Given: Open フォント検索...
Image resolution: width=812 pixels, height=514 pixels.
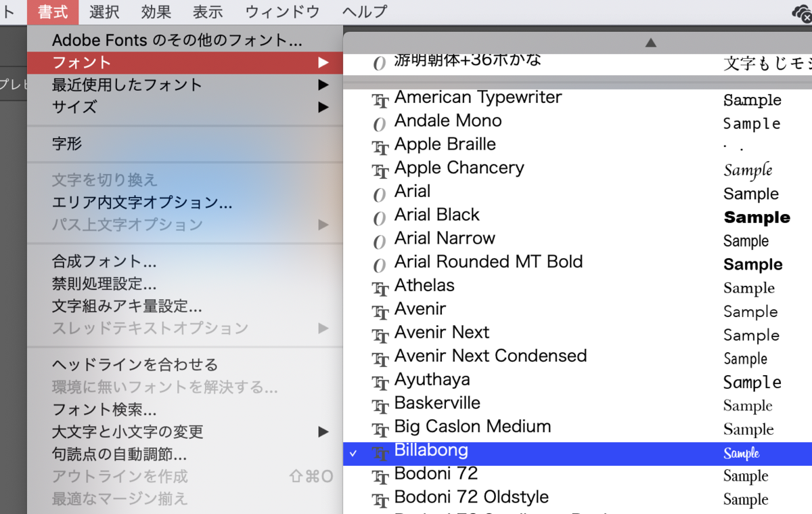Looking at the screenshot, I should tap(104, 410).
